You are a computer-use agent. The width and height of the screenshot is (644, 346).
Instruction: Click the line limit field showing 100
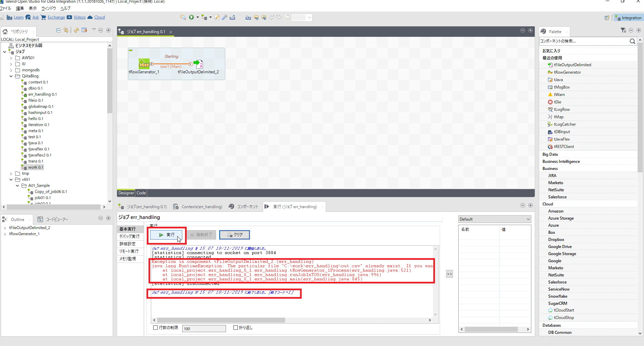pos(204,328)
